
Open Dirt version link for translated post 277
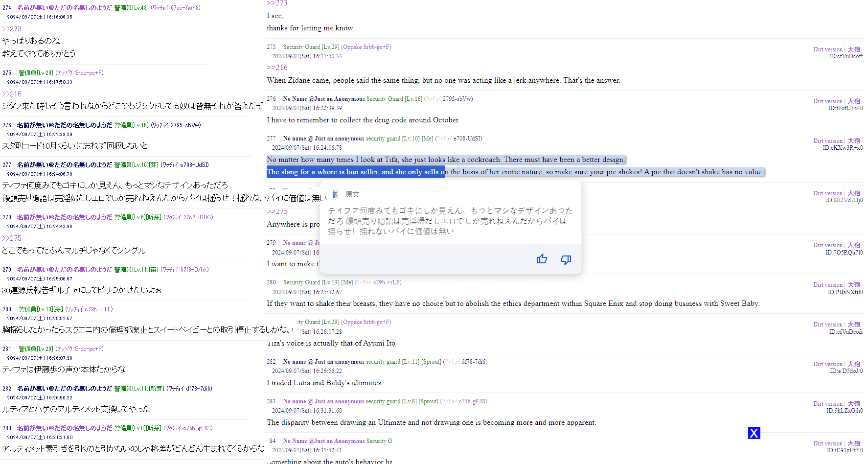point(828,141)
